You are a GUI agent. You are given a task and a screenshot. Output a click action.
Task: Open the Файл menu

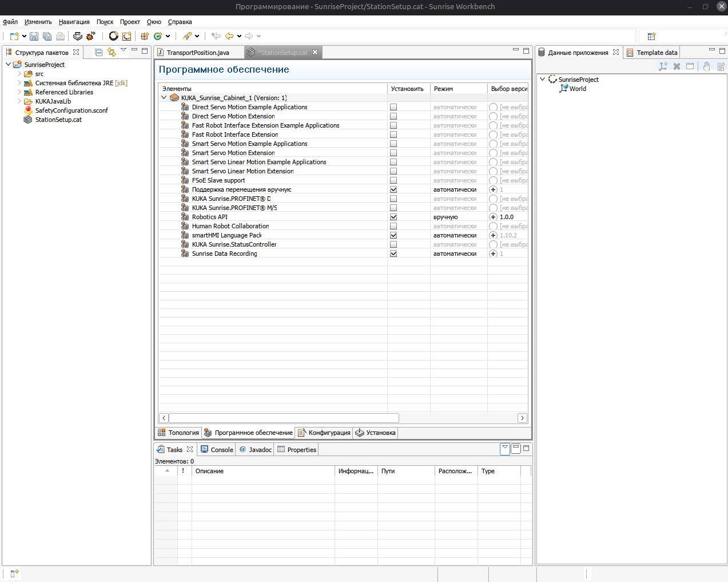pos(10,22)
